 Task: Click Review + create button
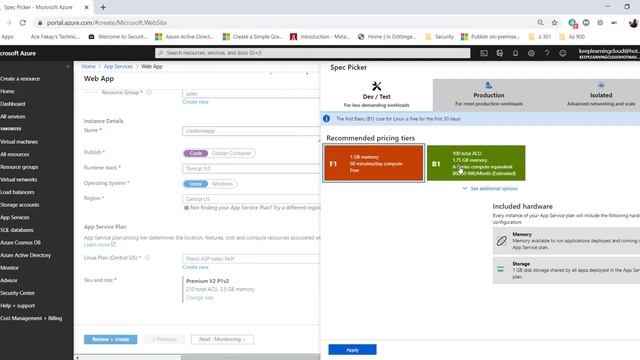pos(111,339)
